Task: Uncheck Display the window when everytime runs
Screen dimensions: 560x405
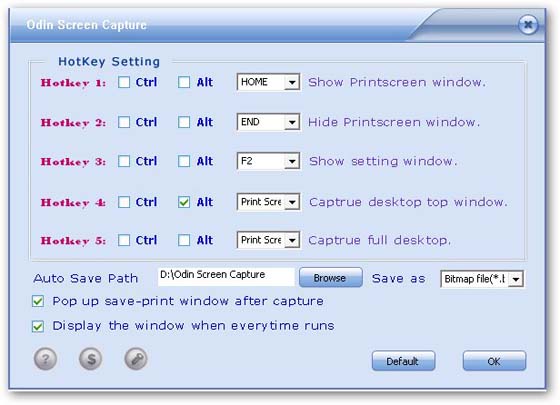Action: click(38, 326)
